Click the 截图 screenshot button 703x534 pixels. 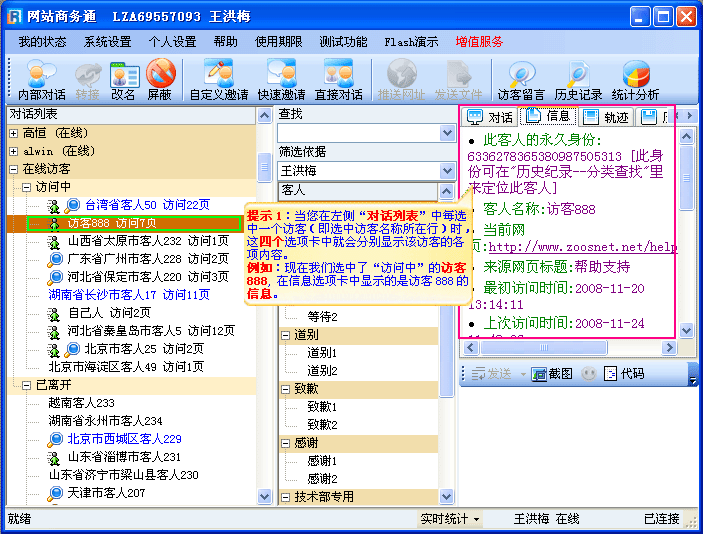pos(551,373)
